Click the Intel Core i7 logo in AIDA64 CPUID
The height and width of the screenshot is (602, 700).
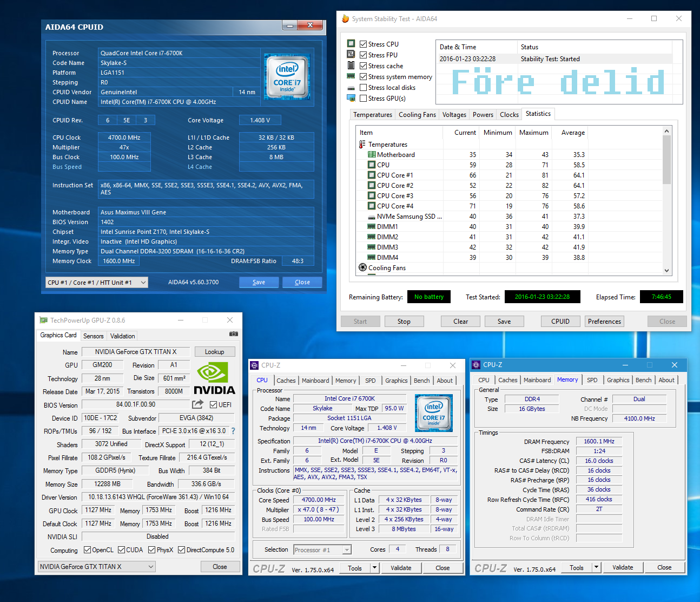point(287,76)
